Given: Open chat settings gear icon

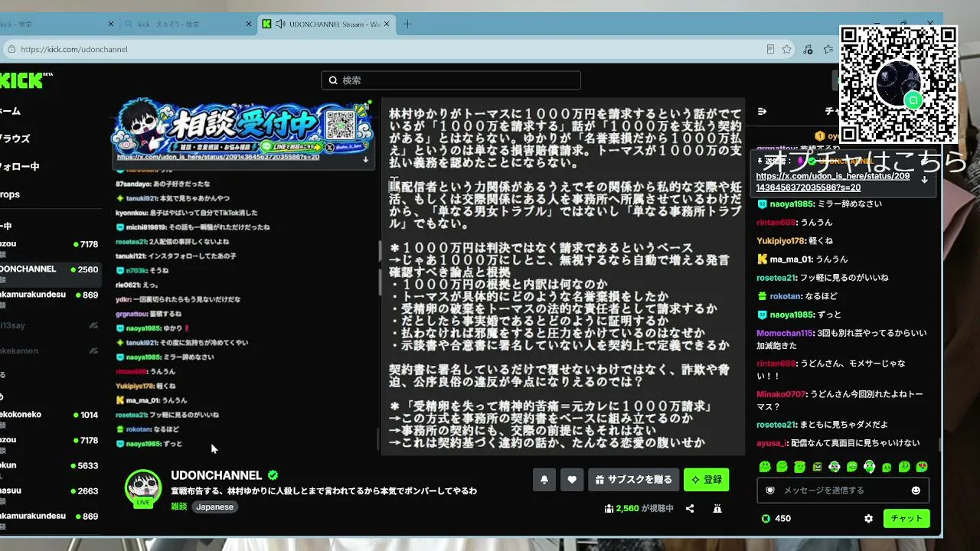Looking at the screenshot, I should pos(868,518).
